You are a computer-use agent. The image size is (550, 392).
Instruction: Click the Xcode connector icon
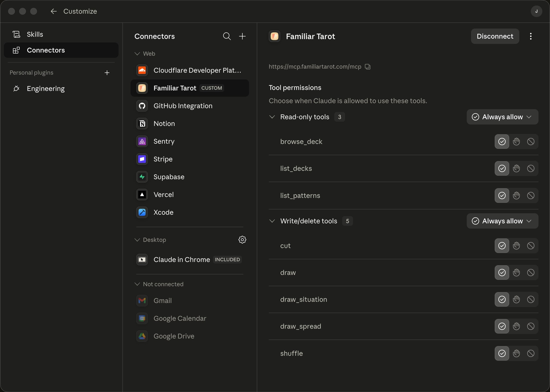142,212
